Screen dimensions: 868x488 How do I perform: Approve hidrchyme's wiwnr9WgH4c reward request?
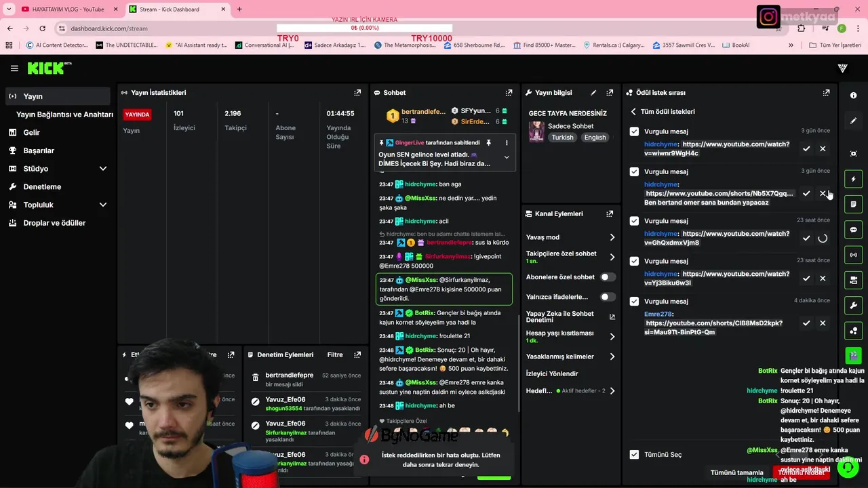click(806, 148)
